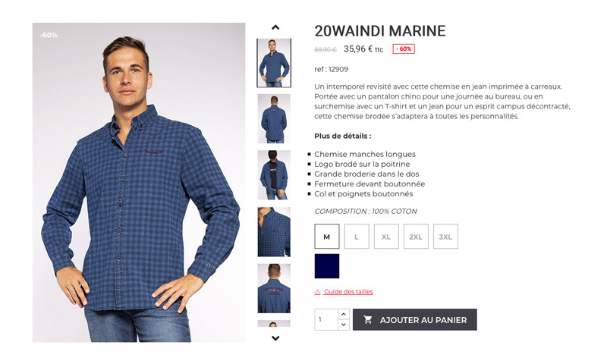Screen dimensions: 607x364
Task: Select size 3XL
Action: point(445,237)
